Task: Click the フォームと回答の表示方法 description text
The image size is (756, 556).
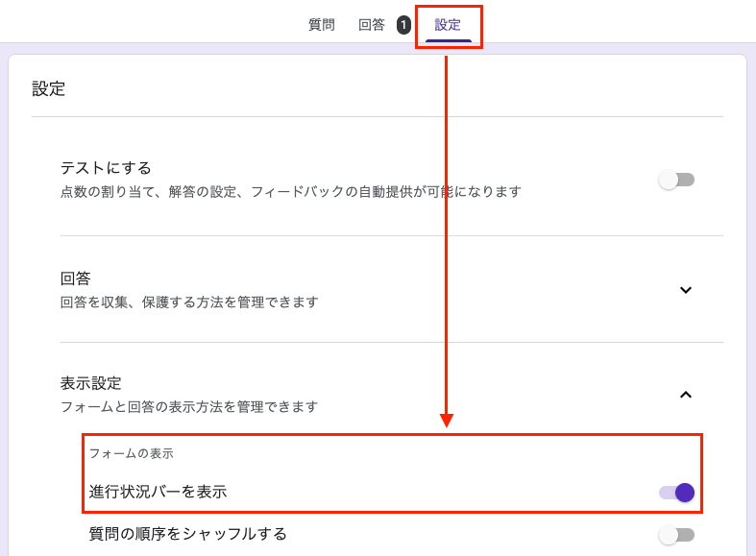Action: (189, 407)
